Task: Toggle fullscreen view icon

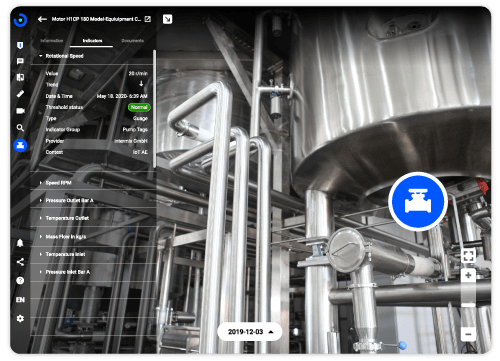Action: pos(468,256)
